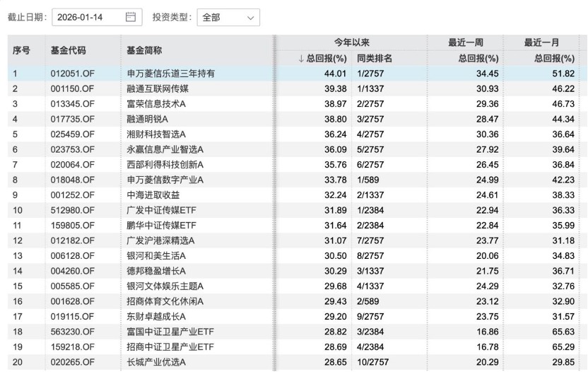588x372 pixels.
Task: Select 广发中证传媒ETF in the list
Action: click(161, 209)
